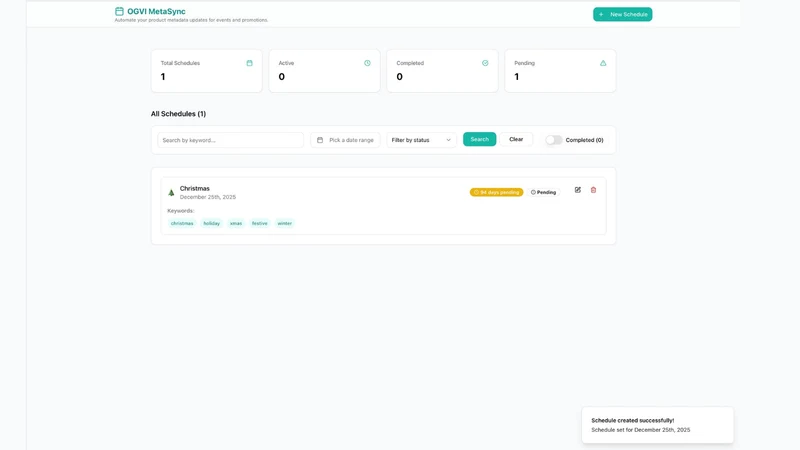Click the checkmark icon in Completed card

click(485, 63)
